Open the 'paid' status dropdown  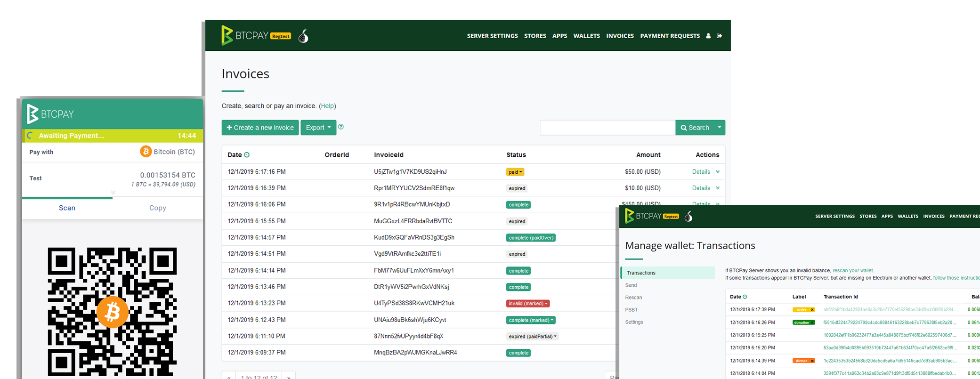[515, 172]
